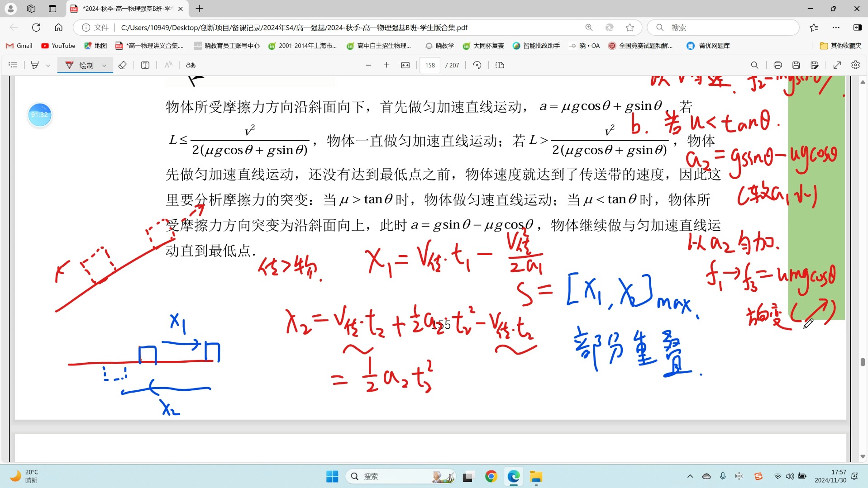The height and width of the screenshot is (488, 868).
Task: Enter fullscreen reading mode
Action: point(837,65)
